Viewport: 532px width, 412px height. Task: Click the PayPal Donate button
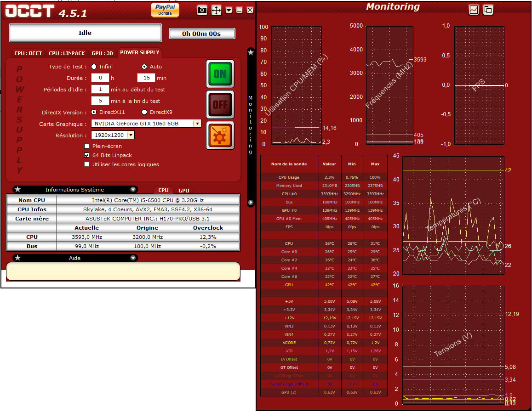(165, 10)
